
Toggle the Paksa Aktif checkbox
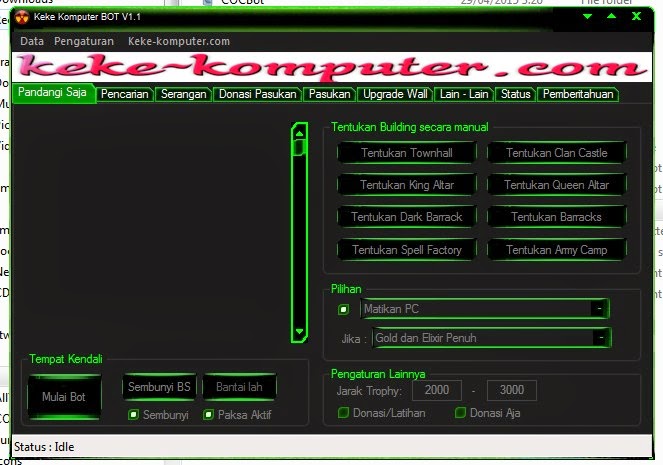pos(208,415)
